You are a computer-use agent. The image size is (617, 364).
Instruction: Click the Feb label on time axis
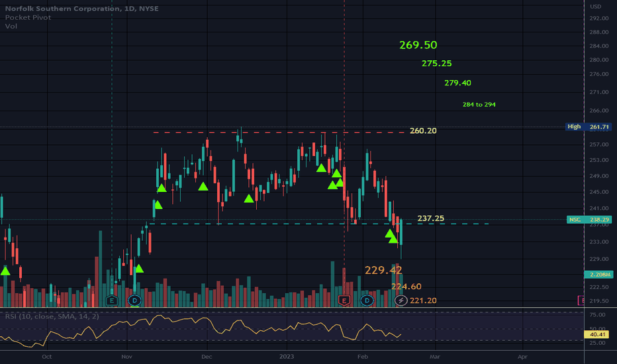pos(362,357)
